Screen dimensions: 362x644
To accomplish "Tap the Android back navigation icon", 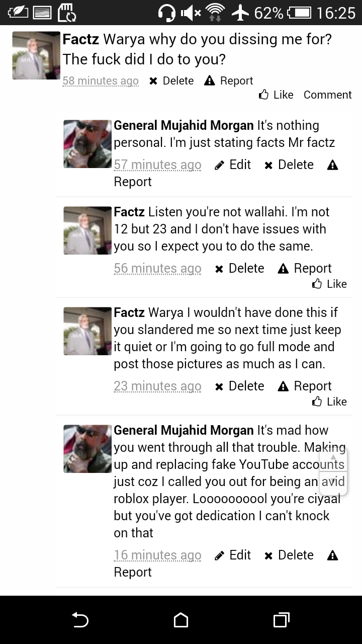I will point(80,620).
